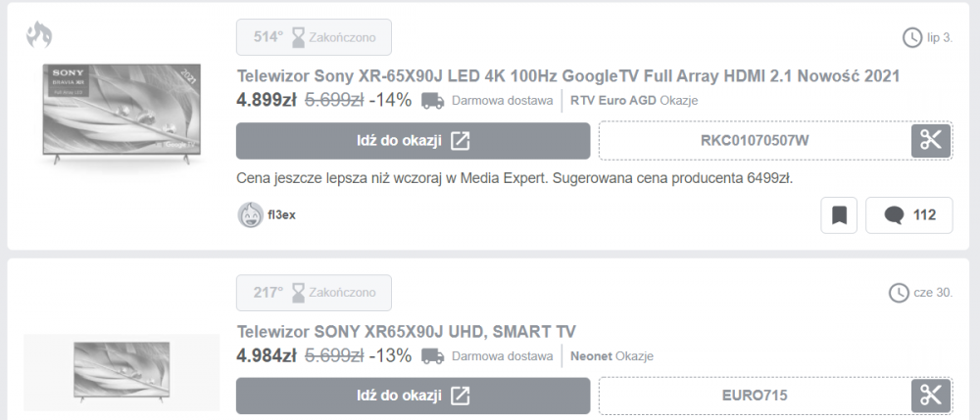980x420 pixels.
Task: Click the delivery truck icon on Neonet deal
Action: 432,355
